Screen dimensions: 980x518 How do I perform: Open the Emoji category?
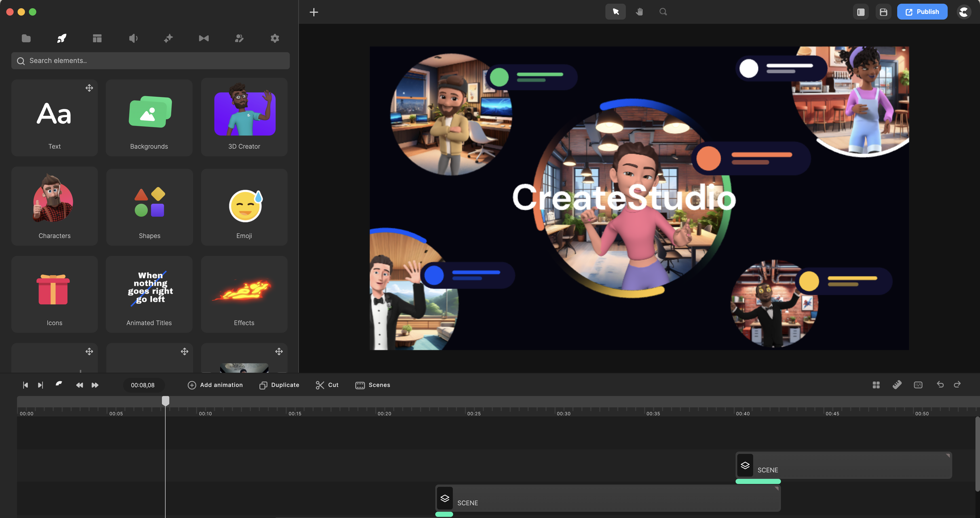pos(244,207)
